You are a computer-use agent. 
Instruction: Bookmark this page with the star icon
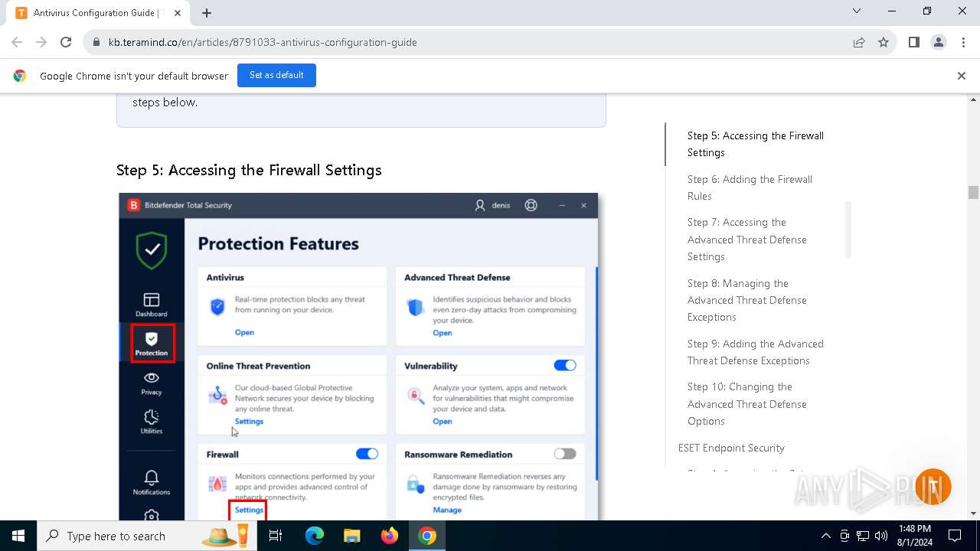pos(884,42)
